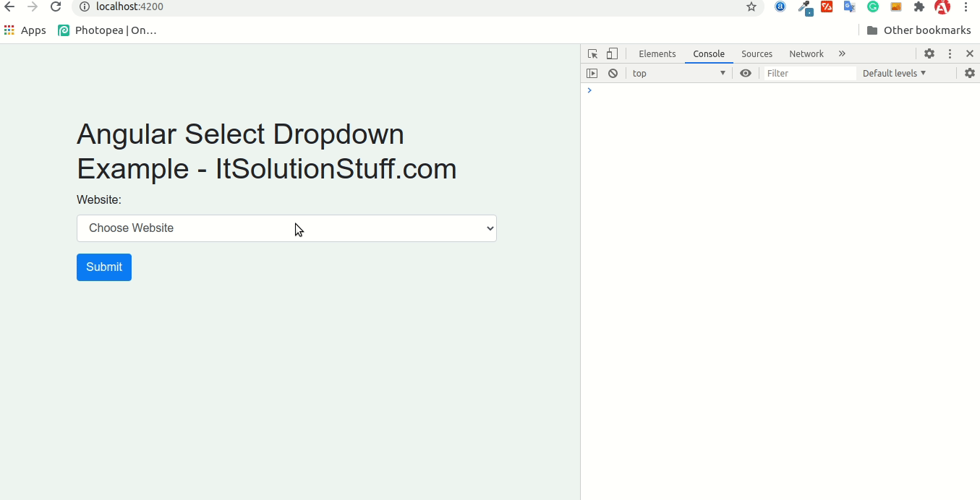980x500 pixels.
Task: Switch to the Elements tab
Action: coord(657,53)
